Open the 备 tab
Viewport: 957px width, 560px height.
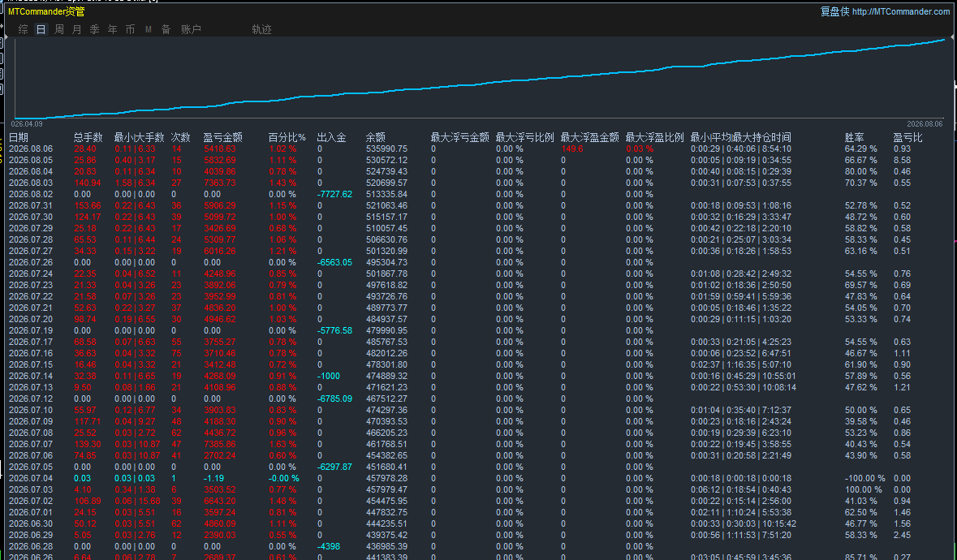166,29
